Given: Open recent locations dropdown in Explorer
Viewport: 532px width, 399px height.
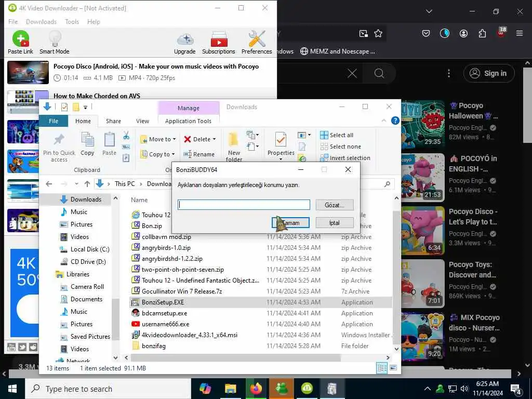Looking at the screenshot, I should (77, 184).
